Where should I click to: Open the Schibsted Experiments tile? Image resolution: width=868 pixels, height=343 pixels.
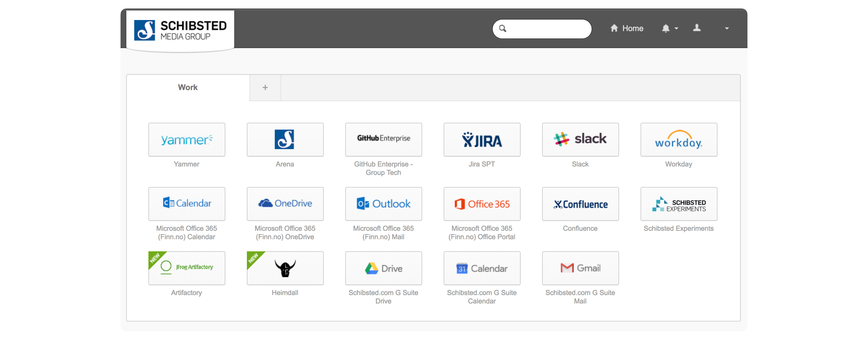pyautogui.click(x=679, y=204)
